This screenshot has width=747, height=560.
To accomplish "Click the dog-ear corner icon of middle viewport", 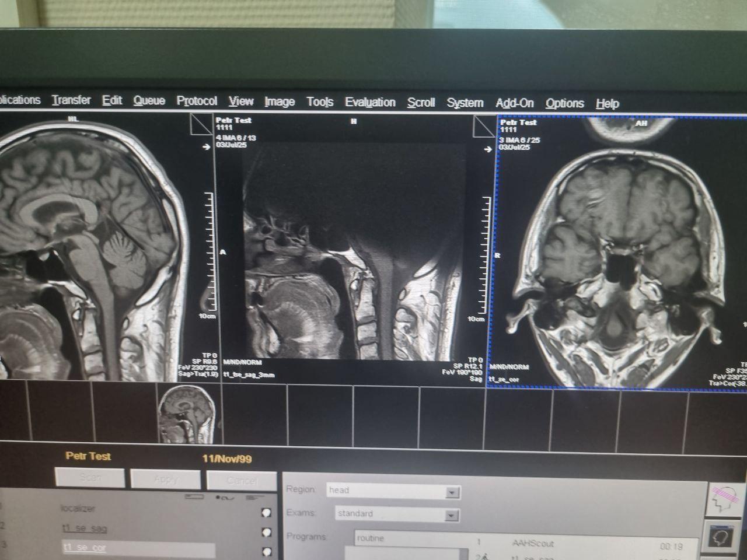I will (x=483, y=126).
